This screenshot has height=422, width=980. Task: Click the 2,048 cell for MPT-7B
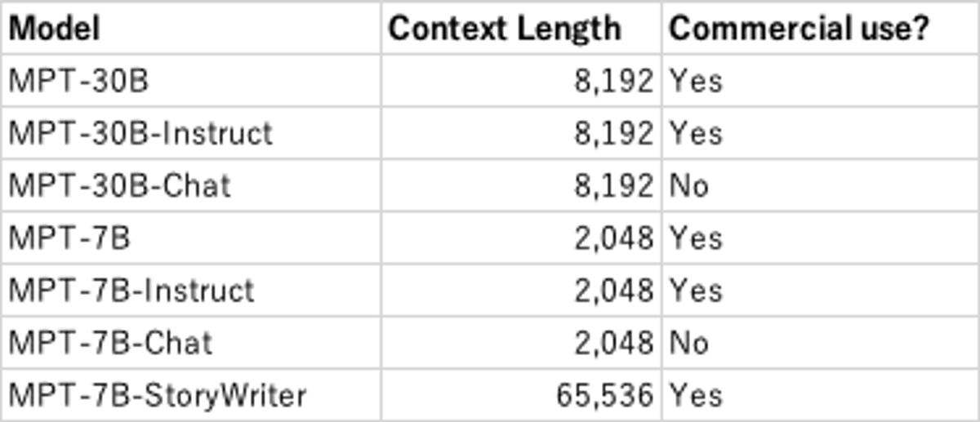(521, 238)
